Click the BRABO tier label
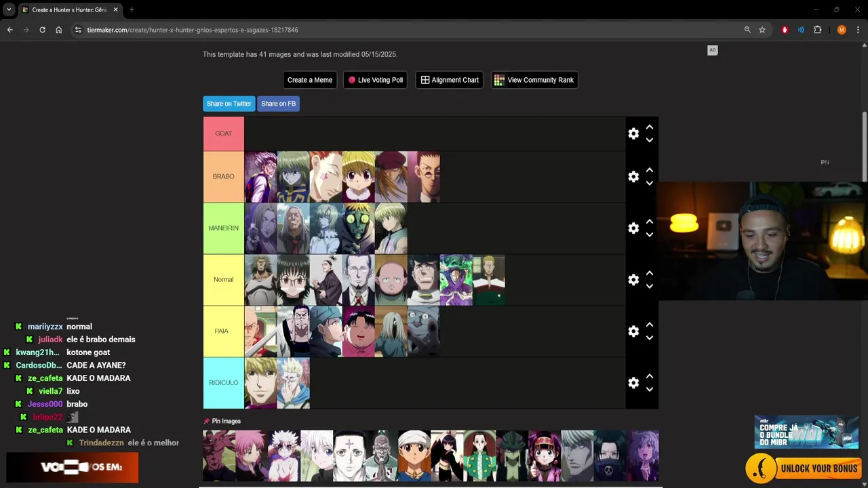This screenshot has width=868, height=488. point(224,177)
